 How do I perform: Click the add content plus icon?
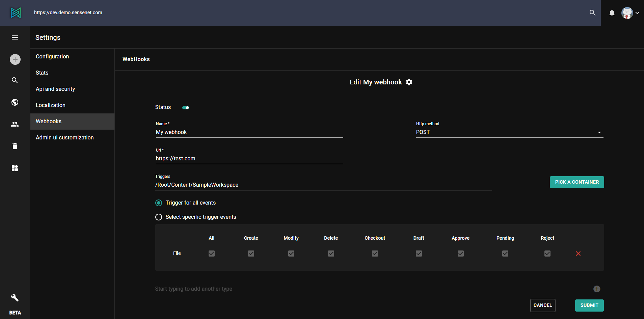pyautogui.click(x=15, y=59)
